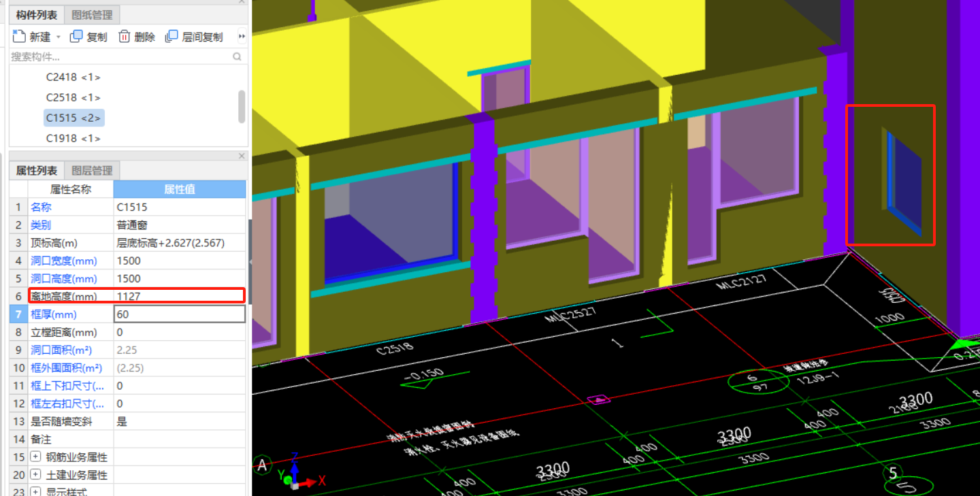Click the magnifier icon in the component search box
This screenshot has width=980, height=496.
(237, 57)
